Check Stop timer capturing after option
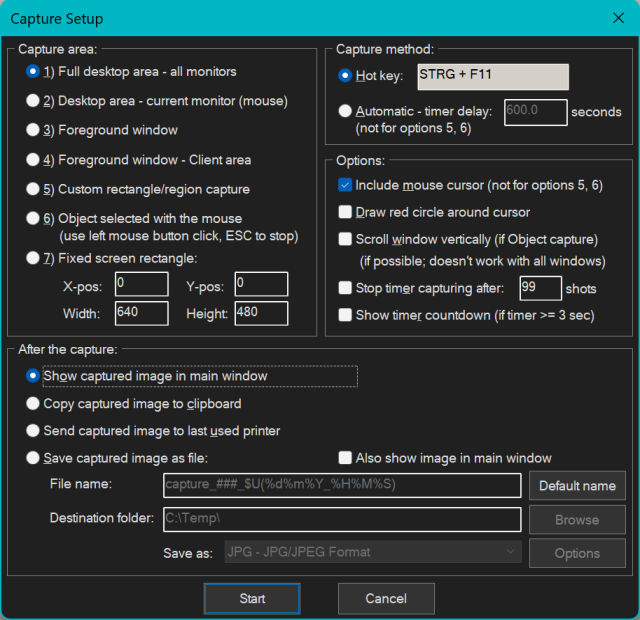Screen dimensions: 640x620 click(346, 288)
